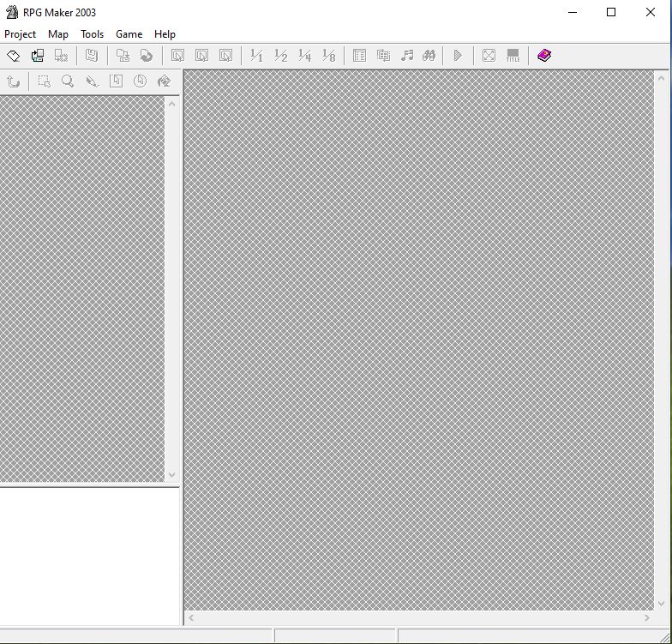Screen dimensions: 672x644
Task: Click the undo arrow icon
Action: [13, 81]
